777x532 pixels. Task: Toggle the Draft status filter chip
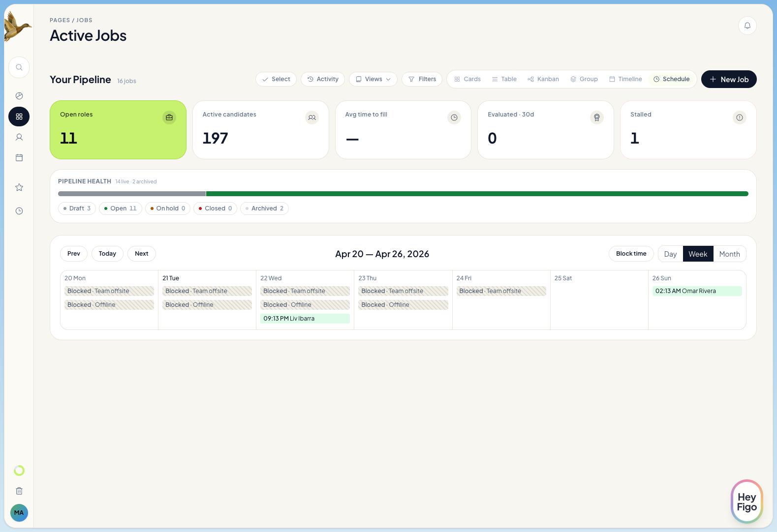[77, 208]
